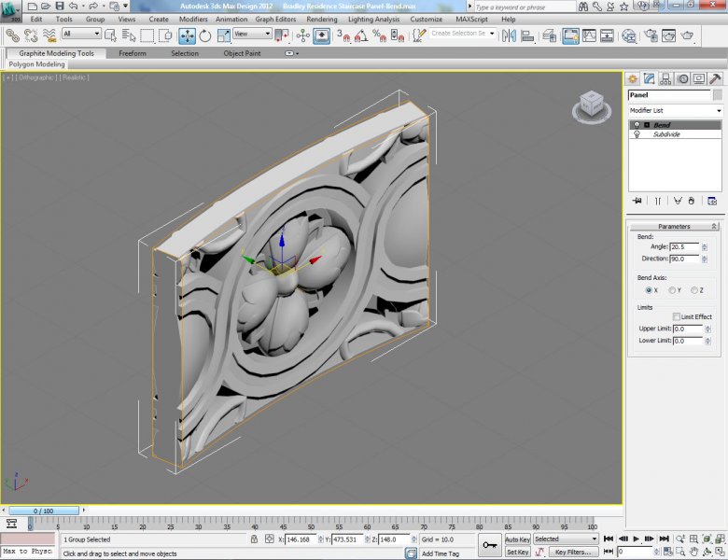Click the Mirror tool icon
The height and width of the screenshot is (560, 728).
[x=509, y=35]
